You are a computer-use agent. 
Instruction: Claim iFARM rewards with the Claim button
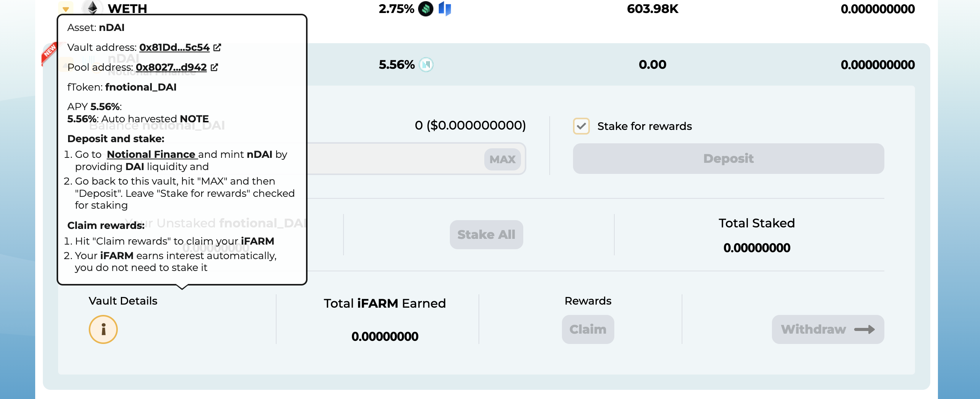[588, 329]
